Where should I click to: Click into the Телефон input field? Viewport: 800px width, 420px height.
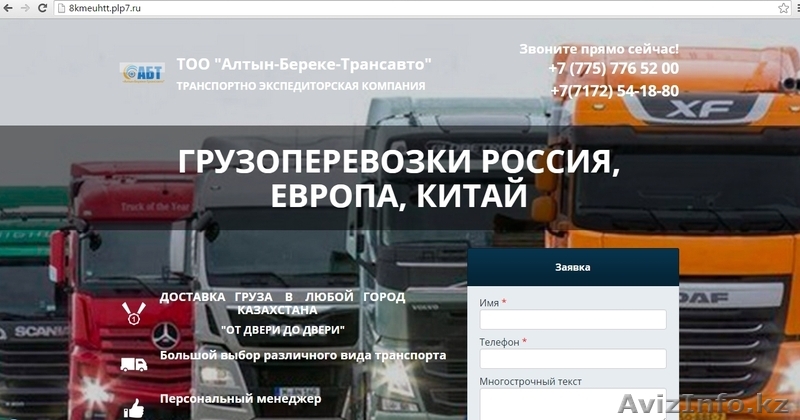pyautogui.click(x=573, y=359)
